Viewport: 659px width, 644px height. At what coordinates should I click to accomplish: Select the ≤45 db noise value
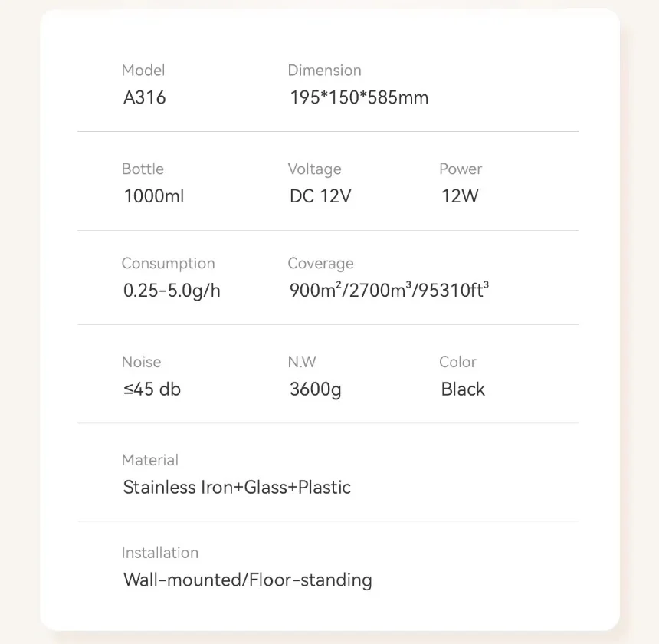click(x=152, y=389)
